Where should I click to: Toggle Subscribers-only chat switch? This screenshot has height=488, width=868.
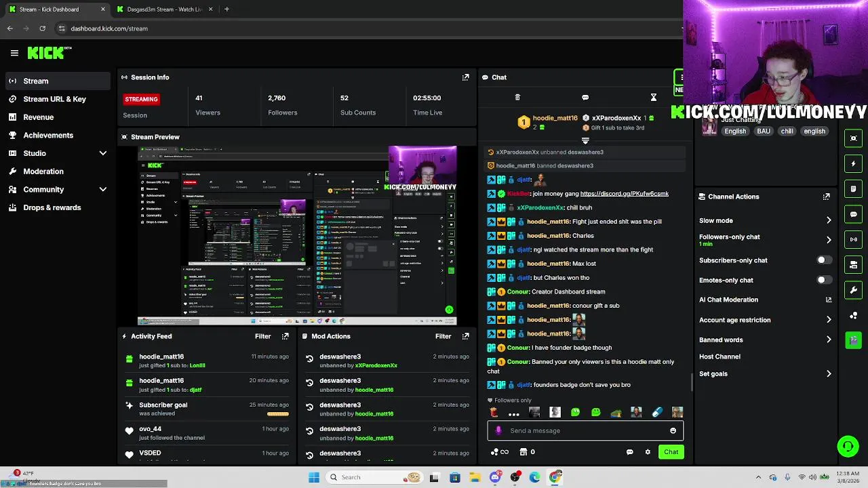[824, 260]
